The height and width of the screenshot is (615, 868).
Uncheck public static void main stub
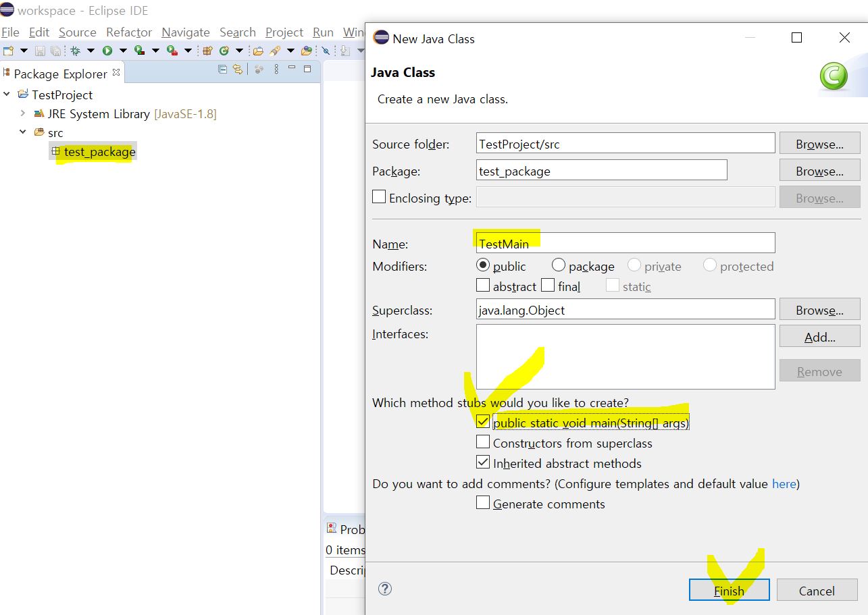pyautogui.click(x=483, y=422)
